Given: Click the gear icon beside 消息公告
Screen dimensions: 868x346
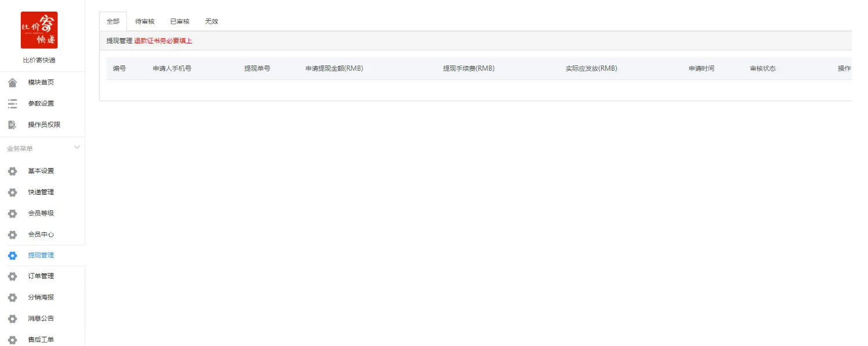Looking at the screenshot, I should (x=12, y=319).
